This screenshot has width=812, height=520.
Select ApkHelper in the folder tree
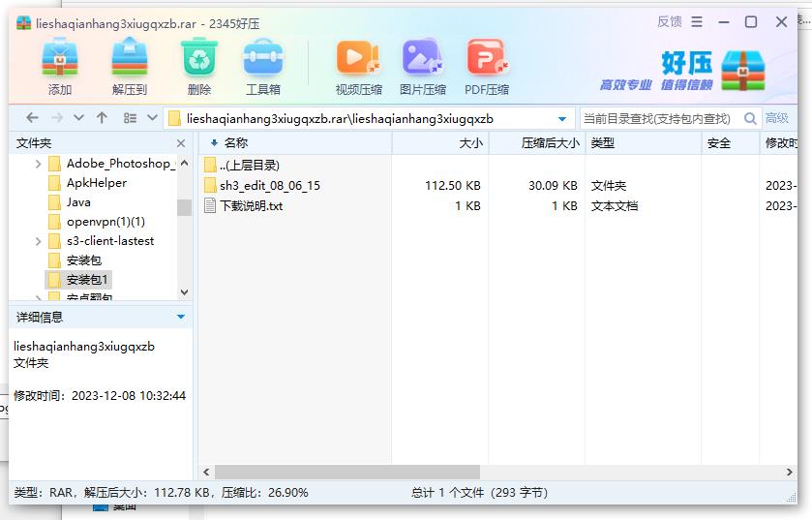tap(97, 183)
